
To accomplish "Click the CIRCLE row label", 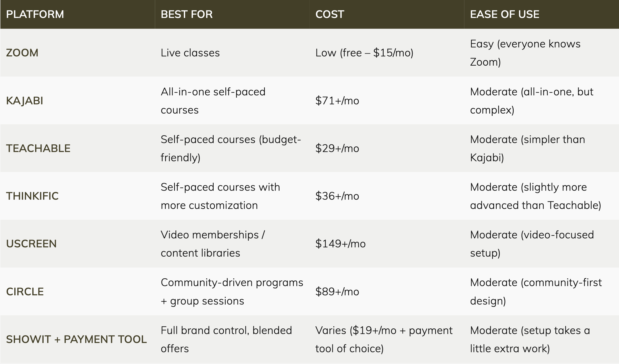I will [x=25, y=292].
